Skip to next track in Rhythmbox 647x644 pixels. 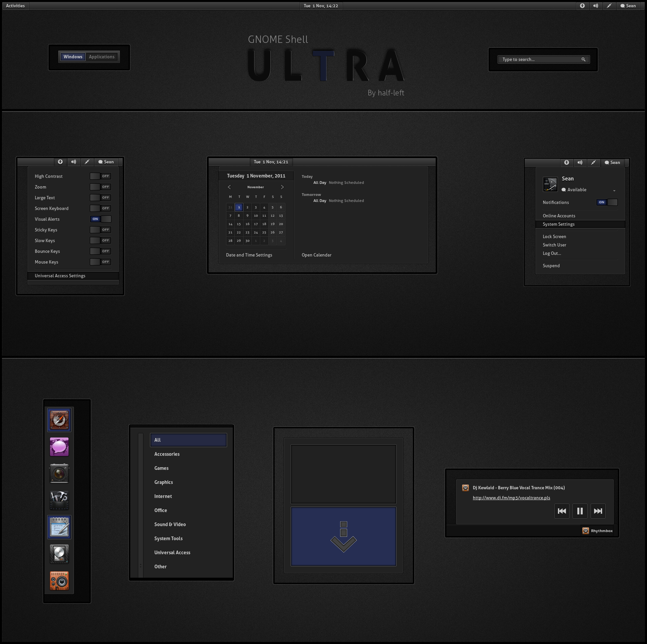598,511
